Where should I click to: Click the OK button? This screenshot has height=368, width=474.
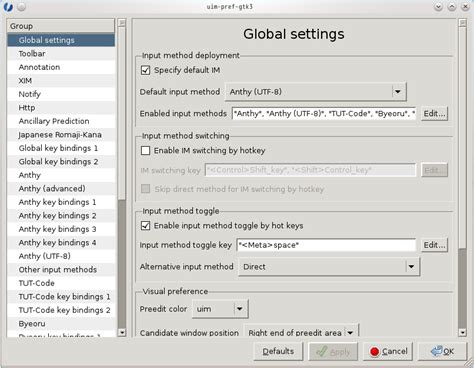(443, 351)
